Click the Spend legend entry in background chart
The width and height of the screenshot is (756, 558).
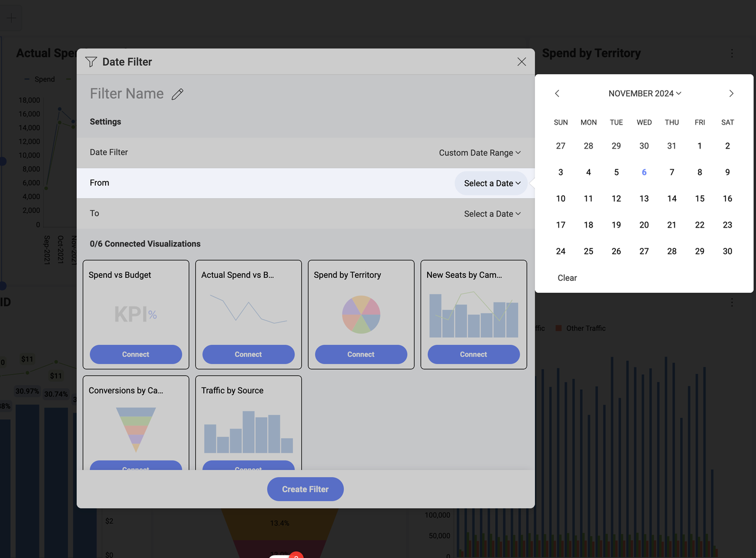pyautogui.click(x=40, y=79)
